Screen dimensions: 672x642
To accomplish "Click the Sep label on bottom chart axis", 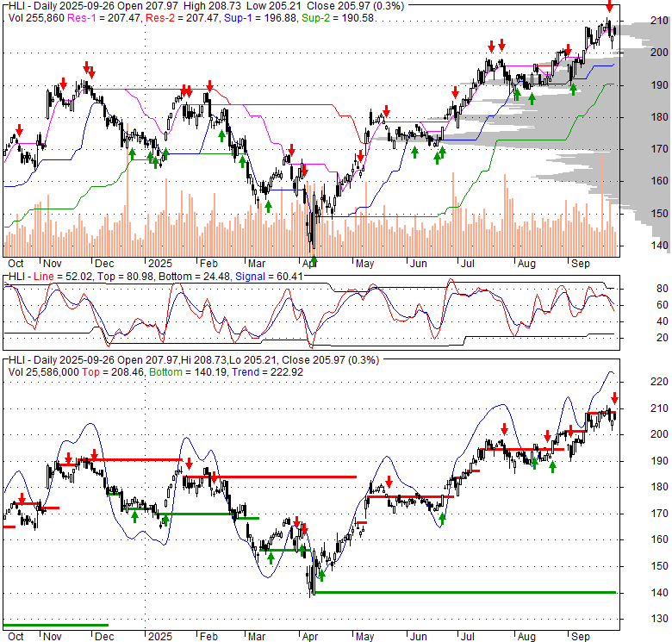I will pos(581,637).
